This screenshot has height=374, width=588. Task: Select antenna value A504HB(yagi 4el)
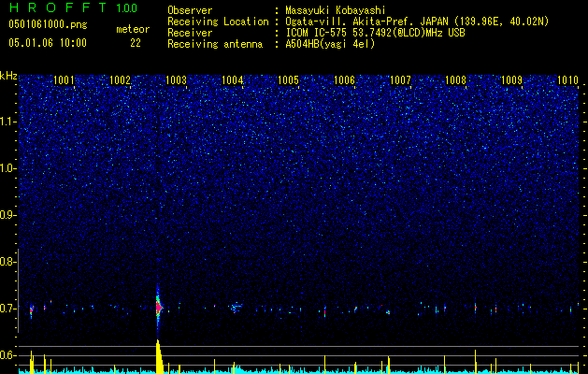[330, 44]
